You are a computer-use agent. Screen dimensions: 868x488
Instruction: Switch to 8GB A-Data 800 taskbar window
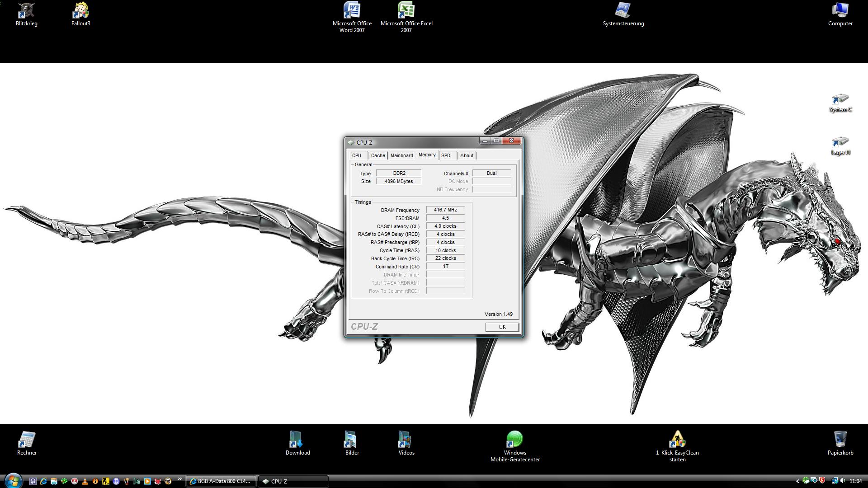(x=221, y=481)
